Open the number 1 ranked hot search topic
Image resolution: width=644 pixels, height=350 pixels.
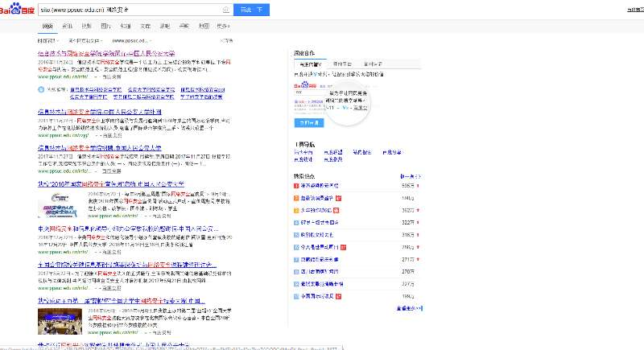(320, 186)
